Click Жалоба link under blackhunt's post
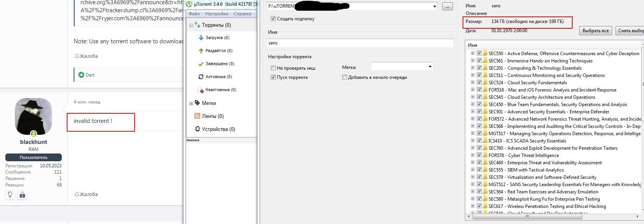This screenshot has height=224, width=644. click(86, 195)
